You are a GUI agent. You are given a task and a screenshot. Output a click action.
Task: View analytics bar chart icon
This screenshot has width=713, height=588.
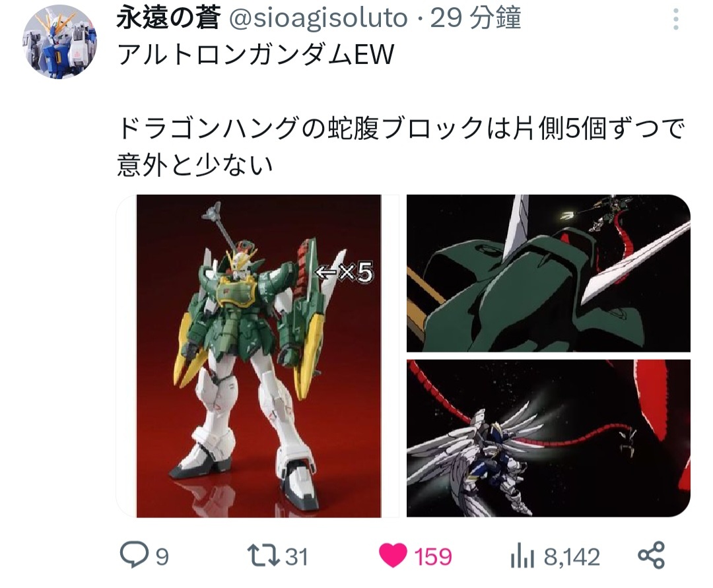(522, 556)
